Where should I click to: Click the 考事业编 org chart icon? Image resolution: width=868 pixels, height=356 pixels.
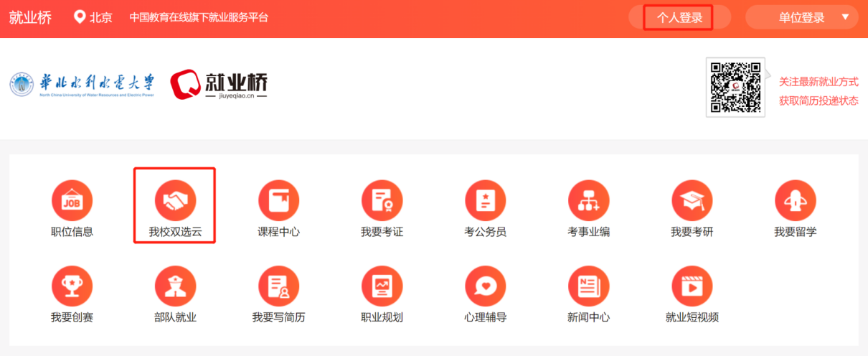coord(588,201)
